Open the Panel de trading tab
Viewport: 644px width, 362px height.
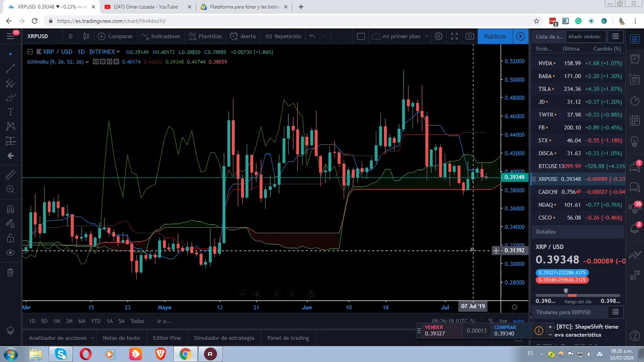click(288, 338)
